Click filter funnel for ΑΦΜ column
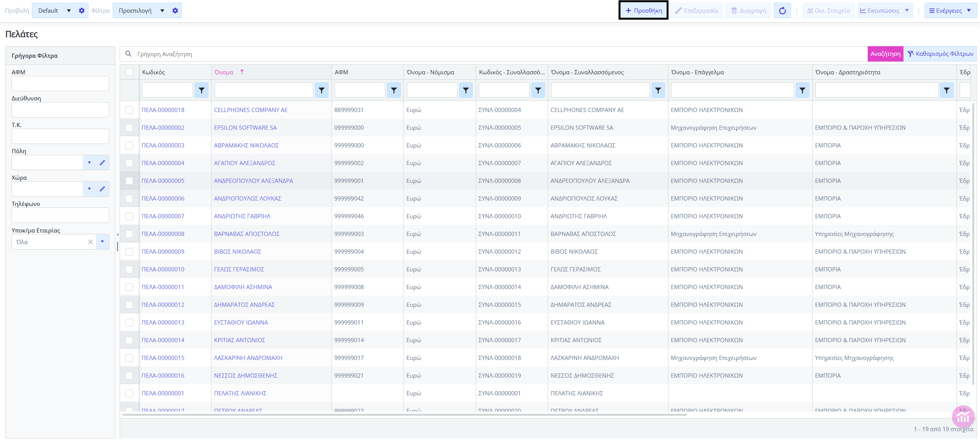This screenshot has height=440, width=980. pos(394,90)
